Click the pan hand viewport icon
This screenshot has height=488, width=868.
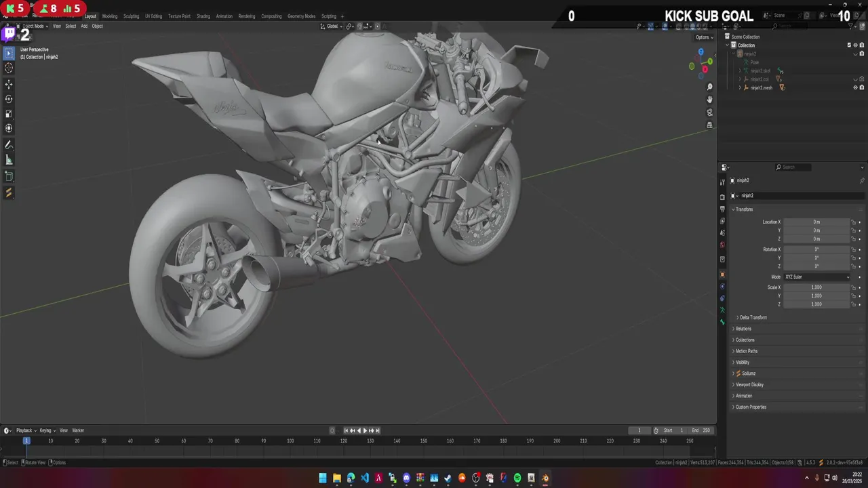point(709,100)
